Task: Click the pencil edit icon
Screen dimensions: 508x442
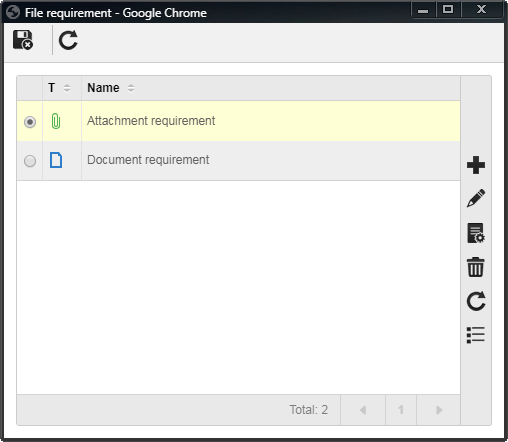Action: click(x=476, y=198)
